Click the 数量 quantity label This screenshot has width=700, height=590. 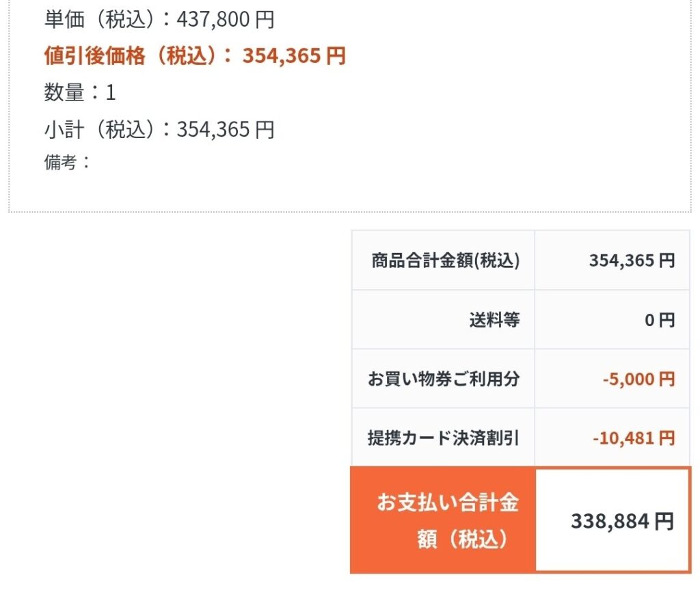pos(64,93)
